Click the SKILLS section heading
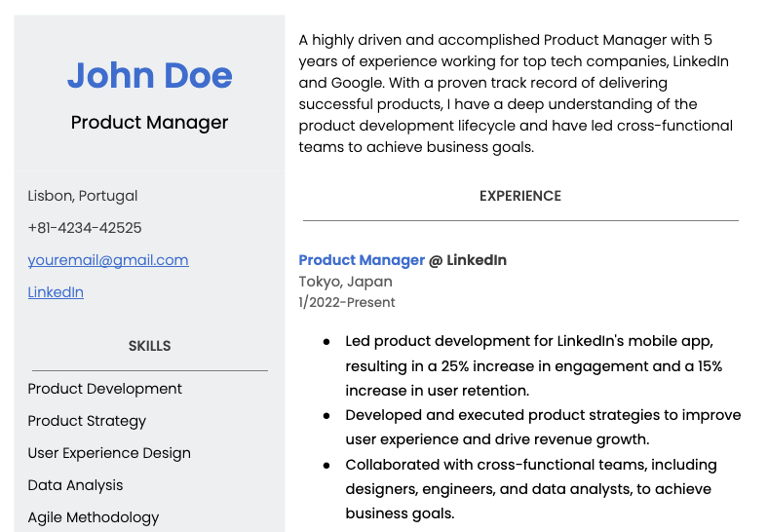 click(149, 346)
